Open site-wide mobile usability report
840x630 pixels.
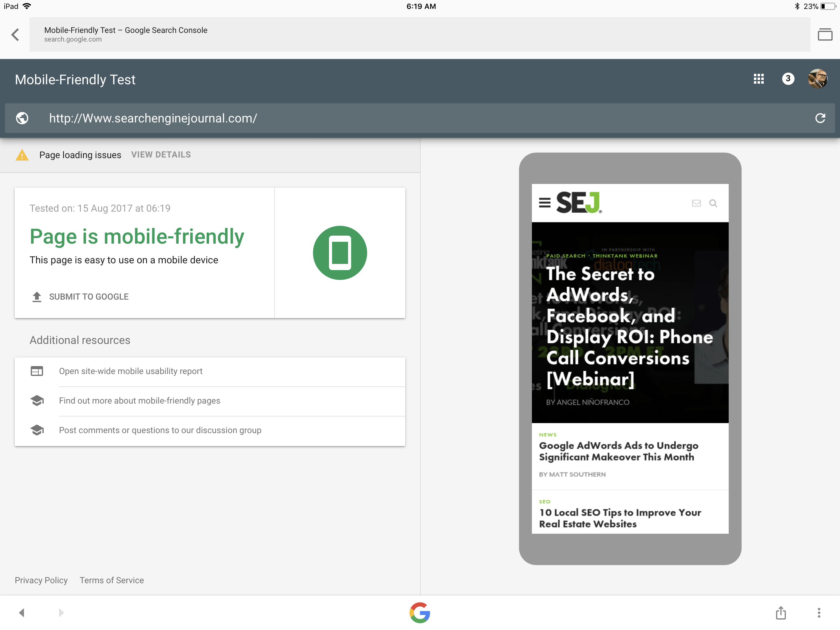131,371
